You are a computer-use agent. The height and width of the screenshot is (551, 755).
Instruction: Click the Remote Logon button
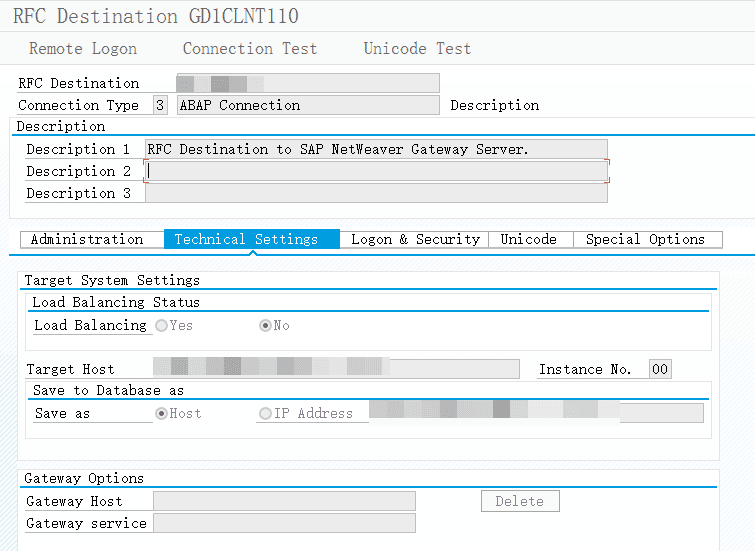(x=83, y=48)
